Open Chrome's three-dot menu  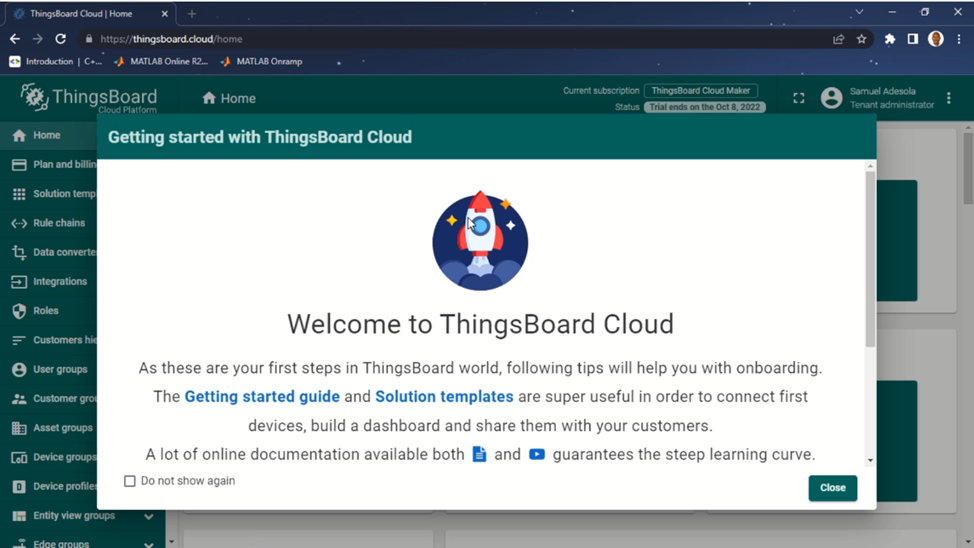click(x=959, y=39)
